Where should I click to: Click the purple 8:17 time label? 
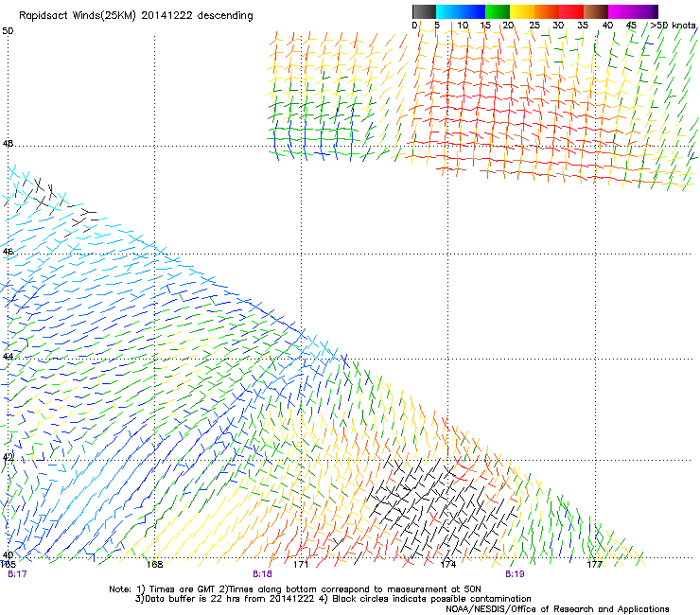pyautogui.click(x=17, y=574)
